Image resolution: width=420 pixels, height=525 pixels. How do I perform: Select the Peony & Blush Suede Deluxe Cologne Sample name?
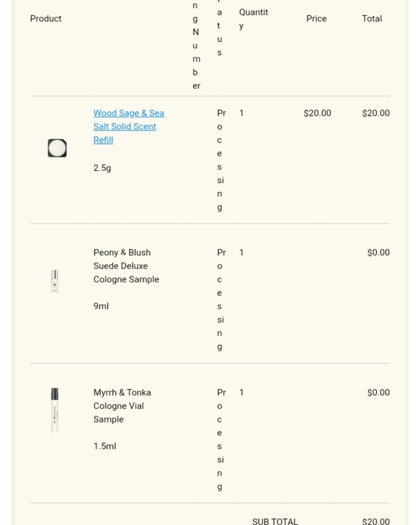click(126, 266)
